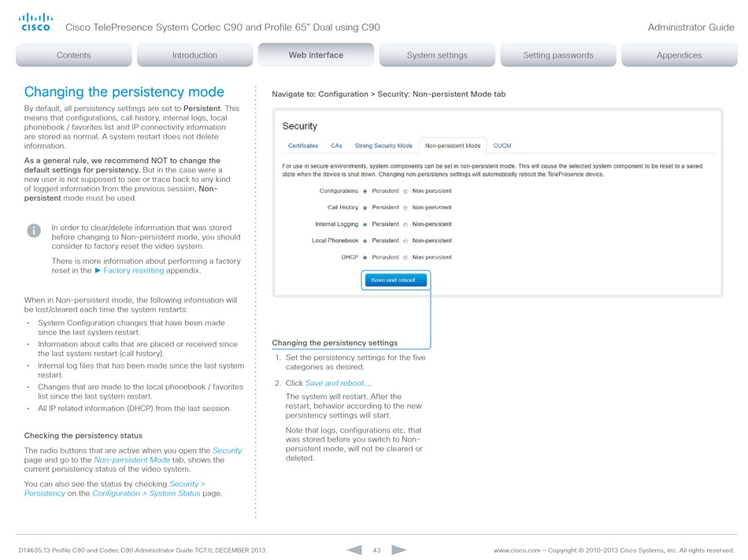Click the info note icon

34,231
